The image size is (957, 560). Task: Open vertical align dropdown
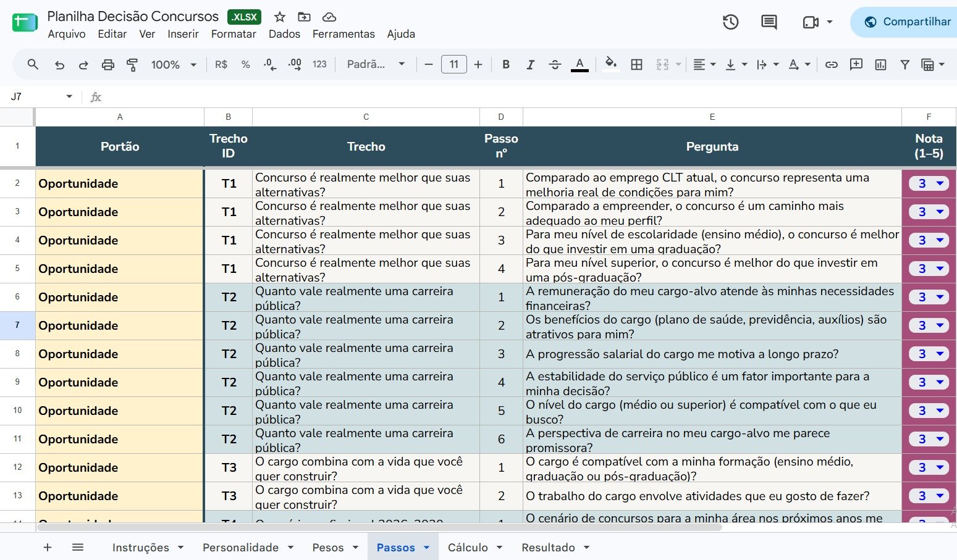(x=736, y=64)
